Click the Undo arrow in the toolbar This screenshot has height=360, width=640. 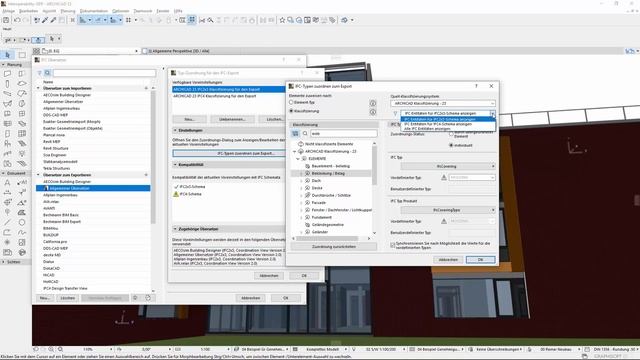click(x=17, y=20)
